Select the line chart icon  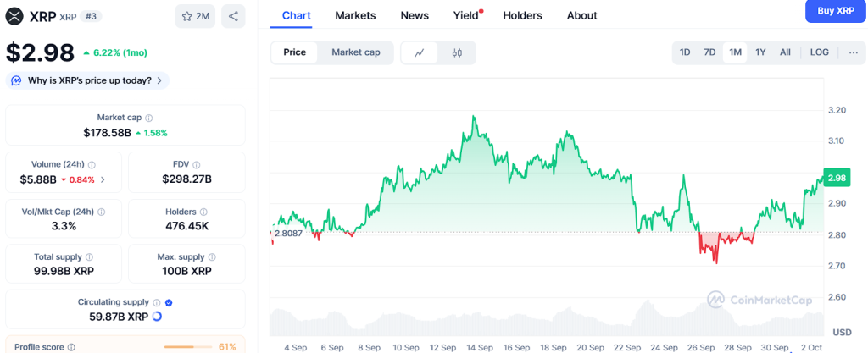tap(420, 52)
